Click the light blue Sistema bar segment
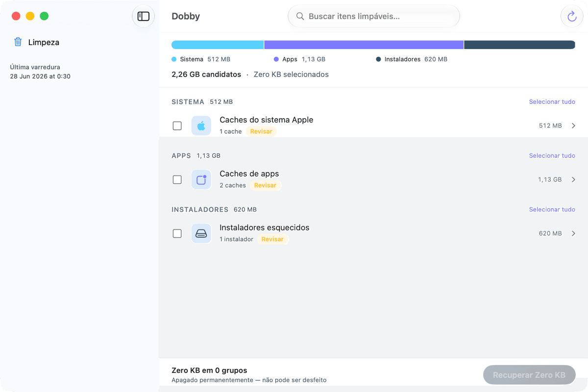 coord(218,45)
